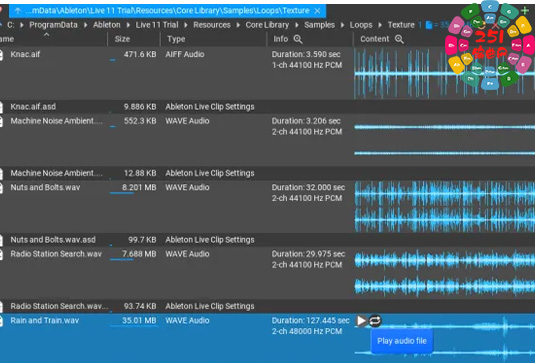The width and height of the screenshot is (535, 363).
Task: Click the Duration: 3.206 sec info
Action: 306,121
